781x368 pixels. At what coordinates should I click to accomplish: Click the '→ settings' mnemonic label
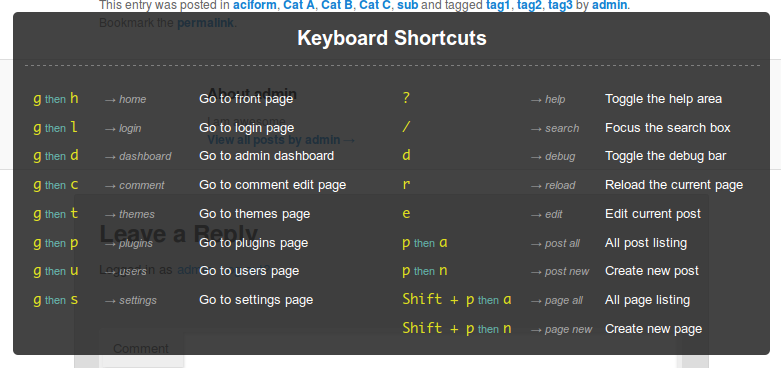click(130, 300)
